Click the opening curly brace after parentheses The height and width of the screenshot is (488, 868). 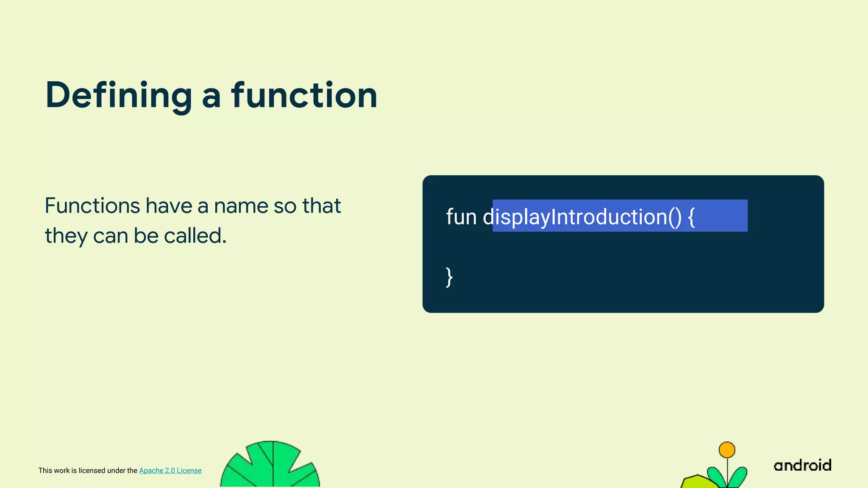[691, 217]
